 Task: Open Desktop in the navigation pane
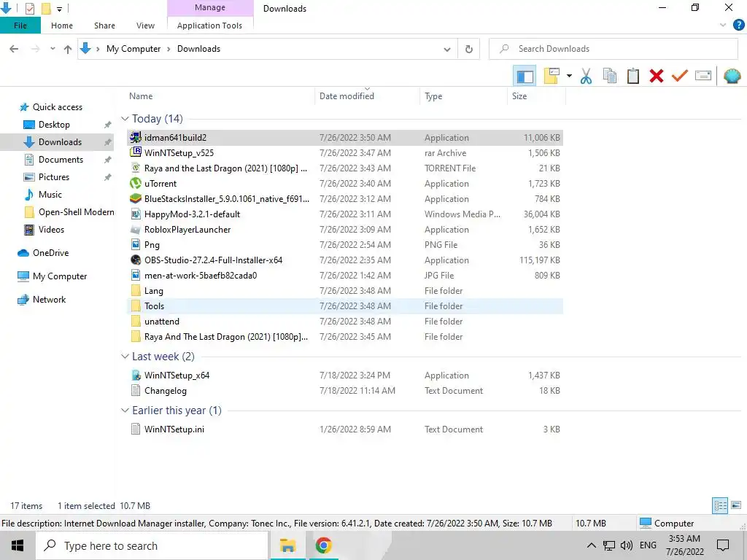click(54, 125)
